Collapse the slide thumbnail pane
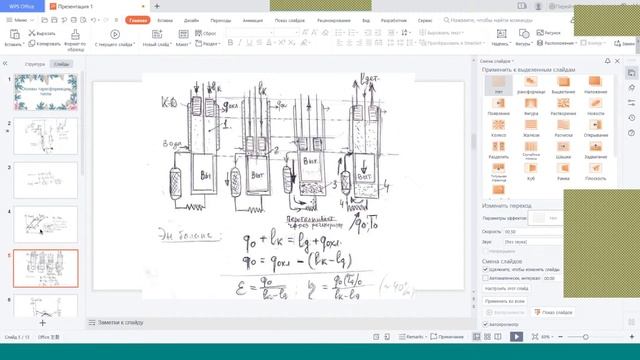Viewport: 640px width, 360px height. click(5, 63)
